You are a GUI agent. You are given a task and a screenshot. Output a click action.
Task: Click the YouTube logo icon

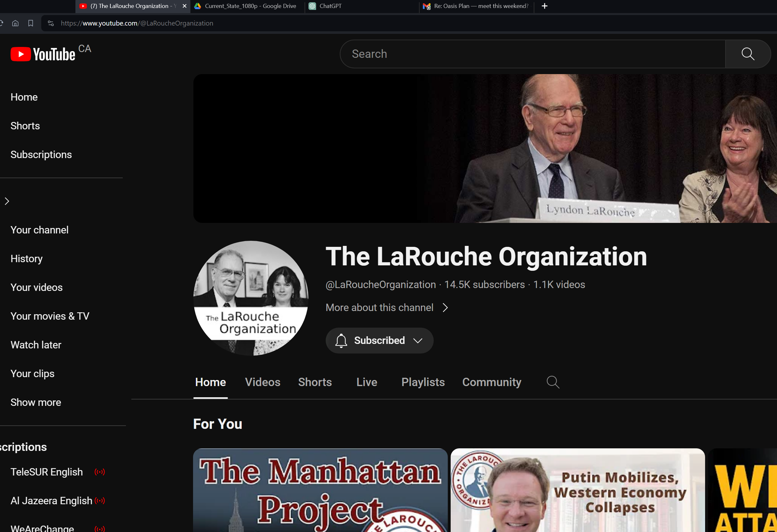(x=43, y=54)
